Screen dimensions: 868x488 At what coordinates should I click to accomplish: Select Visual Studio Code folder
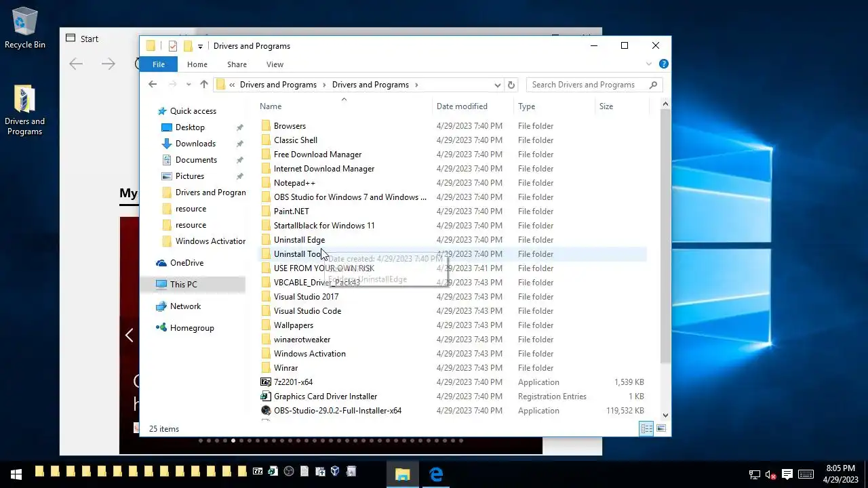(x=307, y=311)
